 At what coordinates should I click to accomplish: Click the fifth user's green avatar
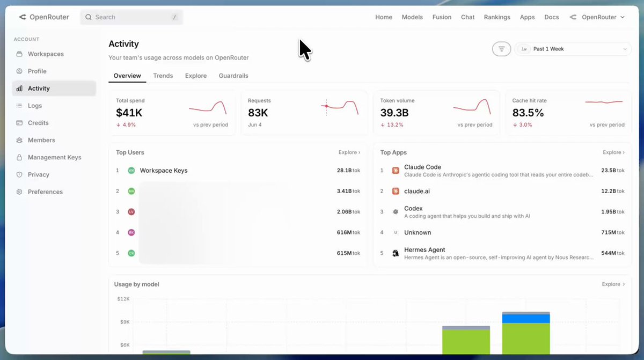tap(131, 253)
